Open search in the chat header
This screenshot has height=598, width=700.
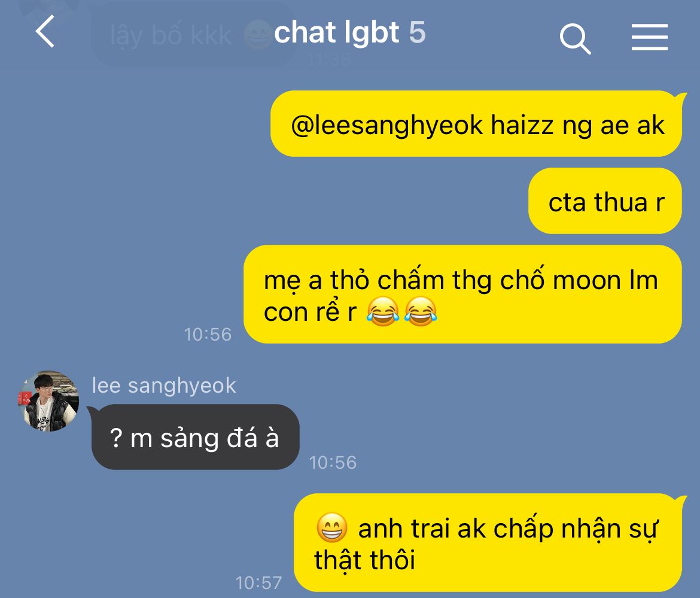tap(576, 39)
